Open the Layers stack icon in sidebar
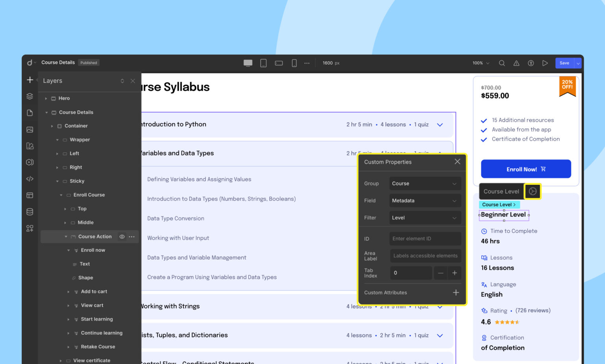Image resolution: width=605 pixels, height=364 pixels. [x=30, y=97]
